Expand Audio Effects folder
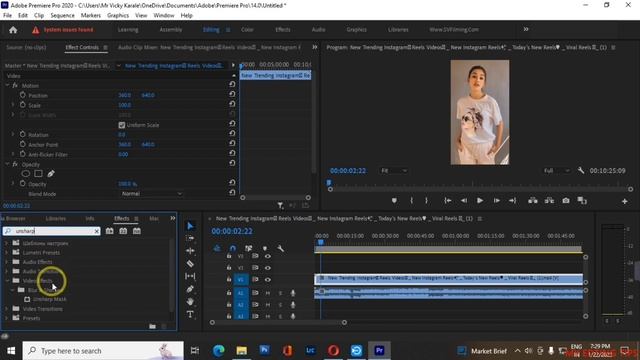 coord(6,262)
